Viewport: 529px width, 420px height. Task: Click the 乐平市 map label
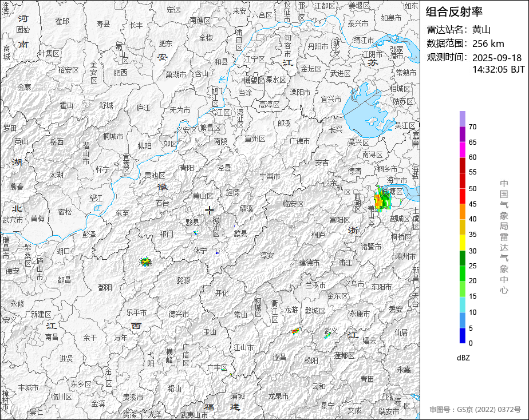coord(136,312)
